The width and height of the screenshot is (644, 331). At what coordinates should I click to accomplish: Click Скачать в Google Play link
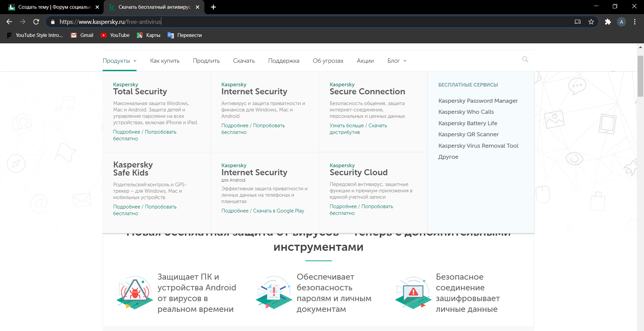click(278, 211)
